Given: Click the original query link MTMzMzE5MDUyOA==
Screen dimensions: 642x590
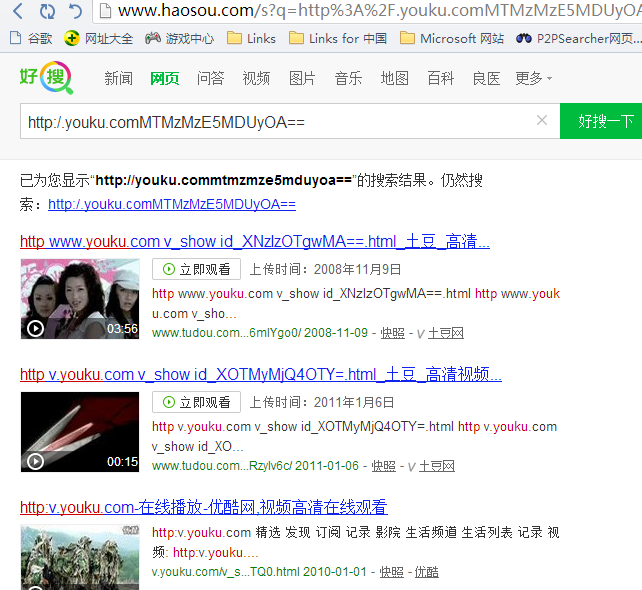Looking at the screenshot, I should [172, 204].
